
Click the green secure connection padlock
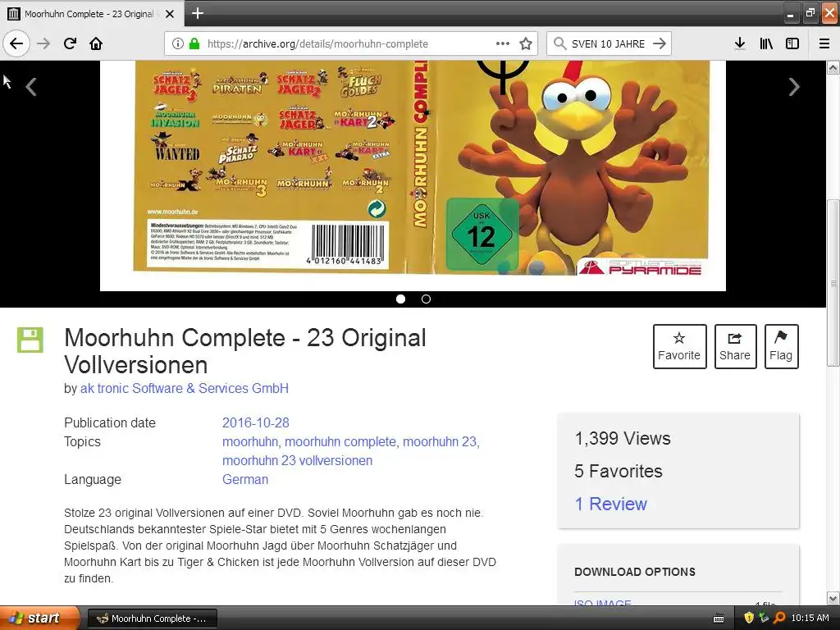[194, 43]
